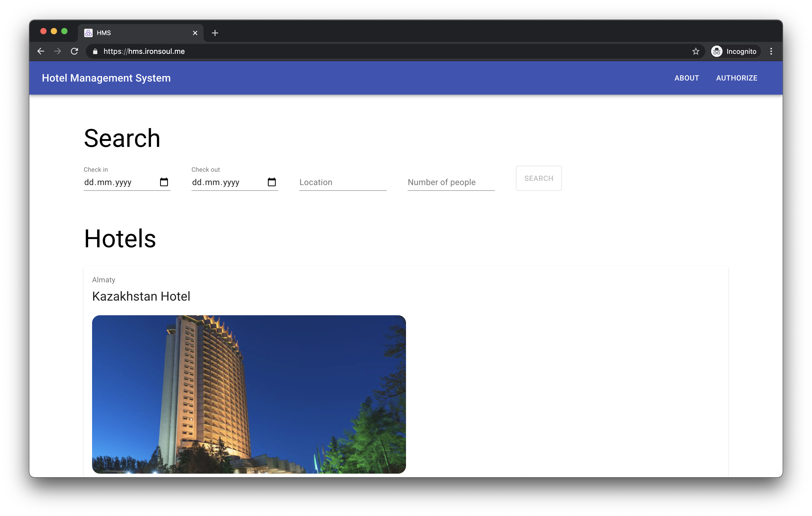Click the Incognito profile badge
Viewport: 812px width, 516px height.
735,51
